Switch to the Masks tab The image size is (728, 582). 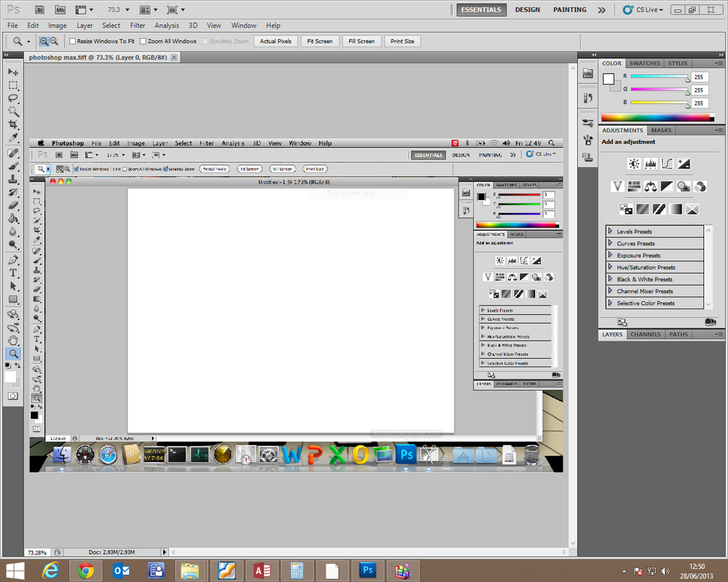point(661,130)
